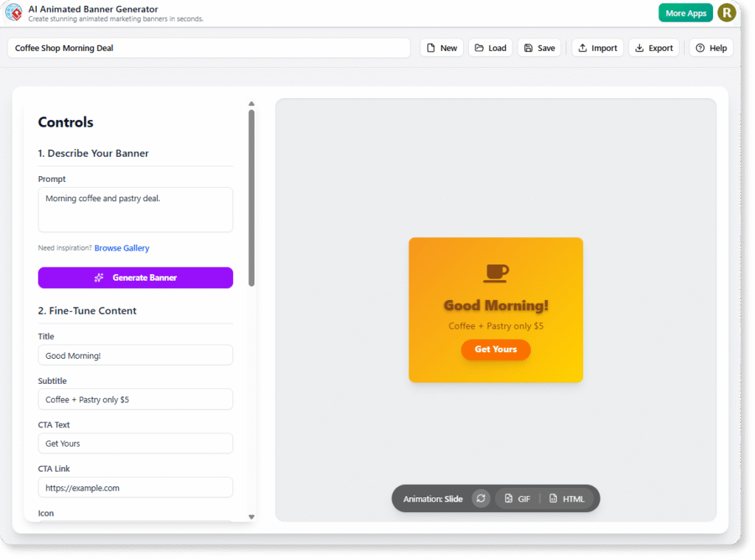The image size is (755, 560).
Task: Cycle the Slide animation setting
Action: click(x=432, y=498)
